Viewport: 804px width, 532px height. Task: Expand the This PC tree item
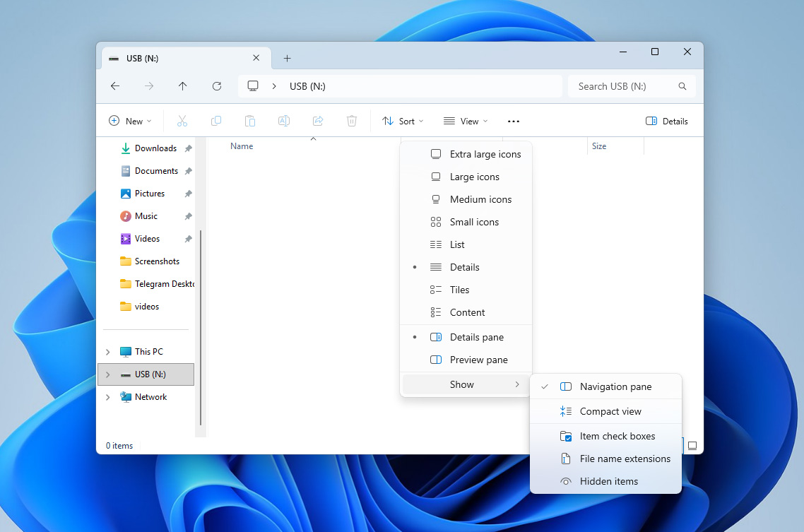107,351
